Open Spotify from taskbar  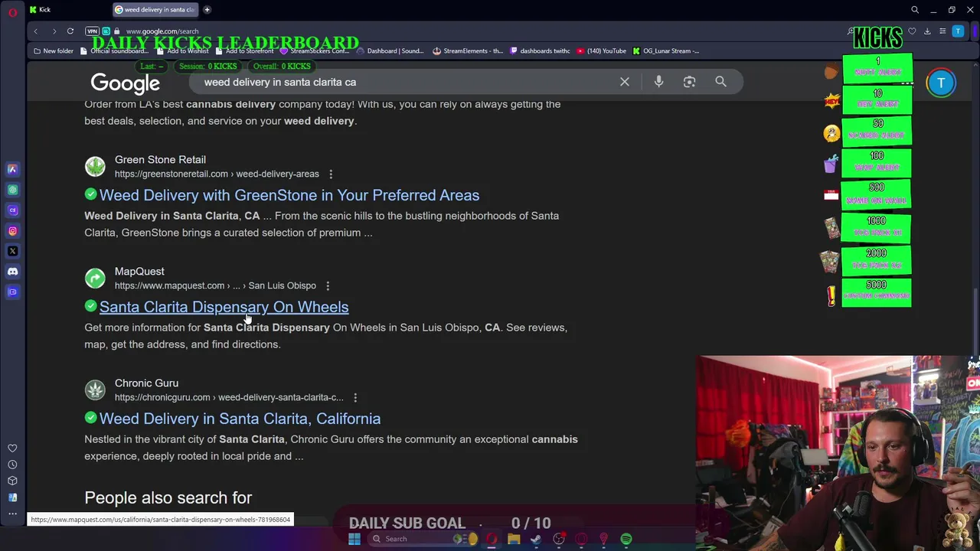pyautogui.click(x=626, y=540)
